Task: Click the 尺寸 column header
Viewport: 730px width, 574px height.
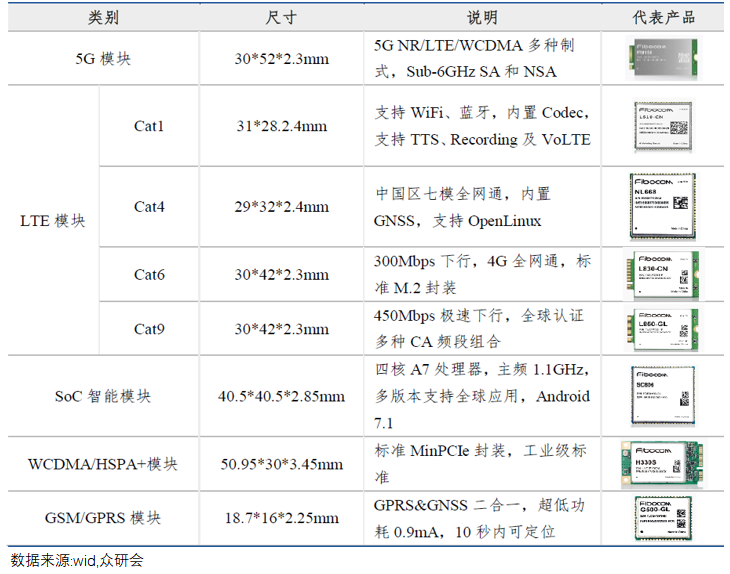Action: click(281, 18)
